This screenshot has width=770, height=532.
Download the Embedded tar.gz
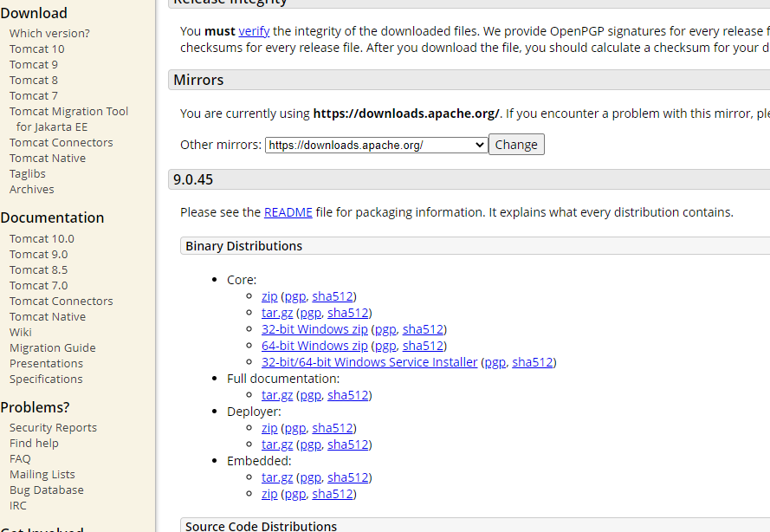tap(277, 477)
